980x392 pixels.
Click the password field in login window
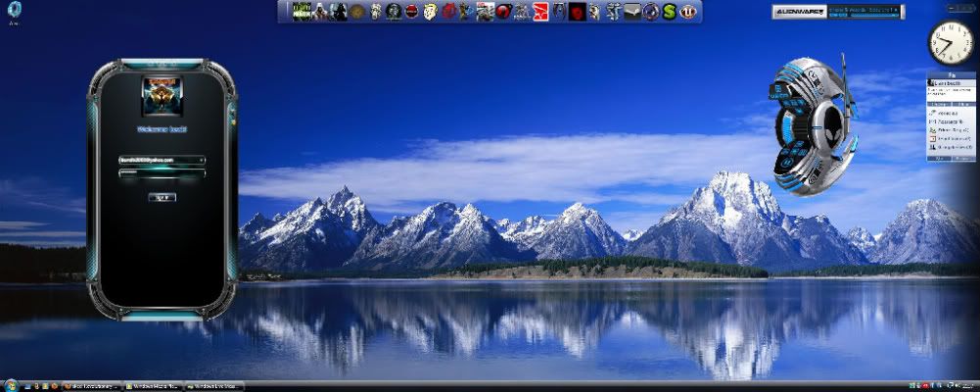click(x=162, y=172)
